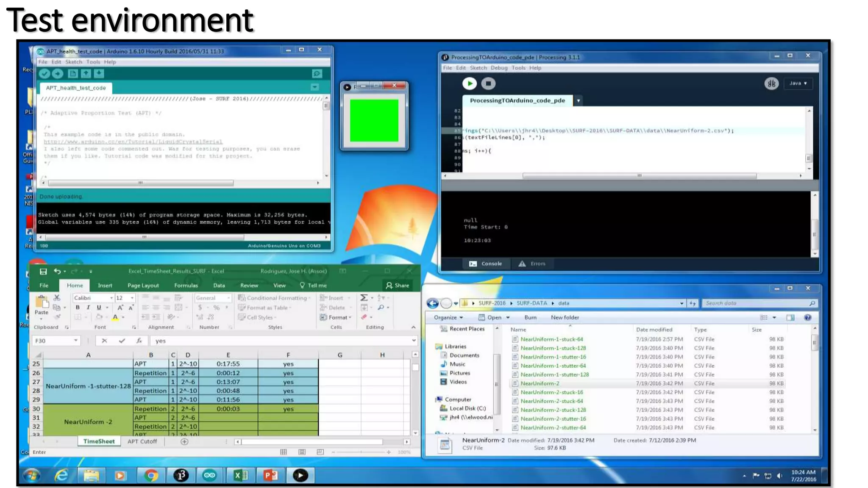Open the Calibri font name dropdown
The image size is (868, 488).
pyautogui.click(x=111, y=298)
